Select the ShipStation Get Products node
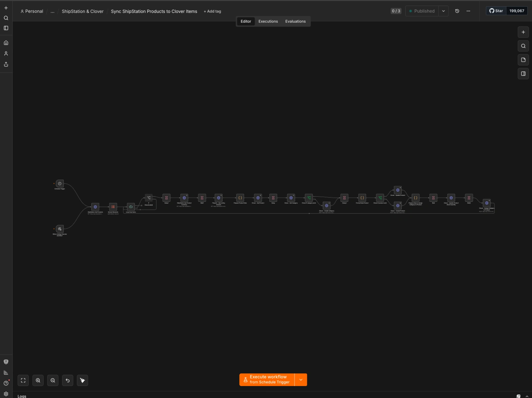The height and width of the screenshot is (398, 532). [x=95, y=207]
